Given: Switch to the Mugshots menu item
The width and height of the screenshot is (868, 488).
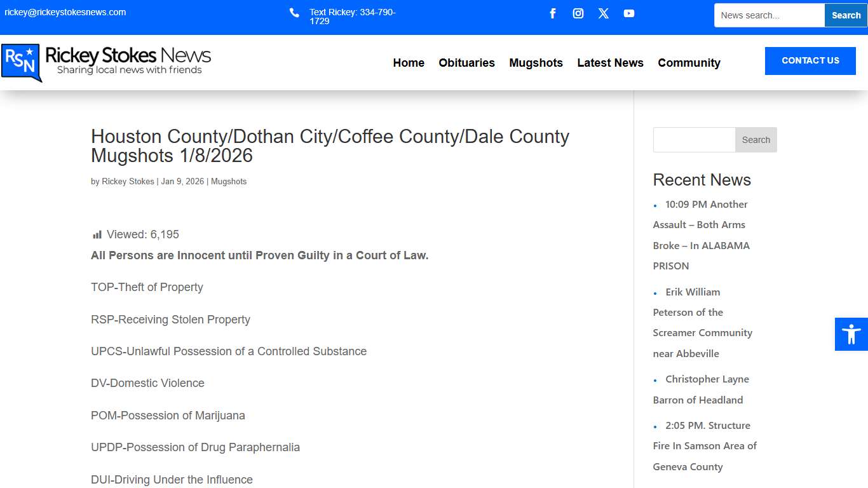Looking at the screenshot, I should point(536,63).
